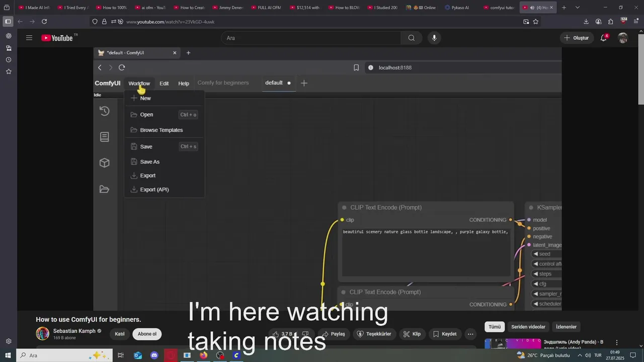Open more video actions ellipsis
This screenshot has height=362, width=644.
click(x=470, y=334)
